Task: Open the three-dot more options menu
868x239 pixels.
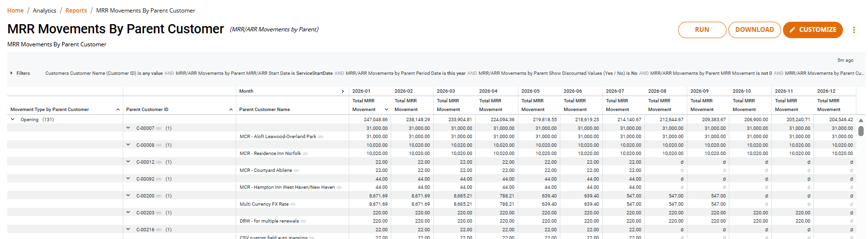Action: 854,30
